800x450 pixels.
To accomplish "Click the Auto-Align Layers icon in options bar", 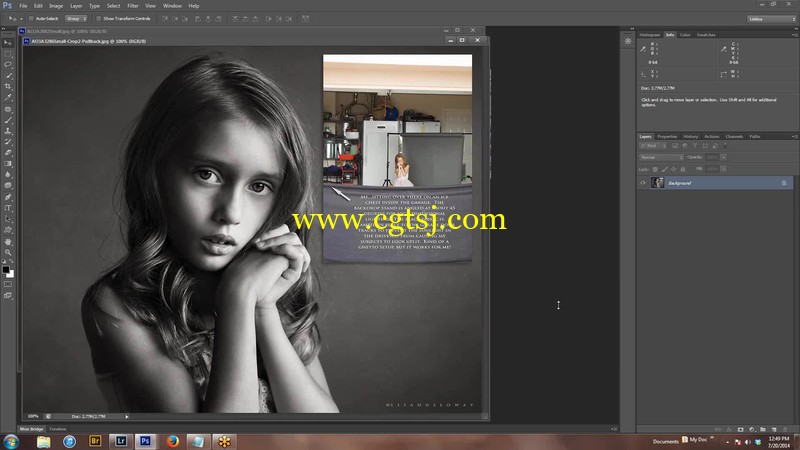I will (x=305, y=19).
